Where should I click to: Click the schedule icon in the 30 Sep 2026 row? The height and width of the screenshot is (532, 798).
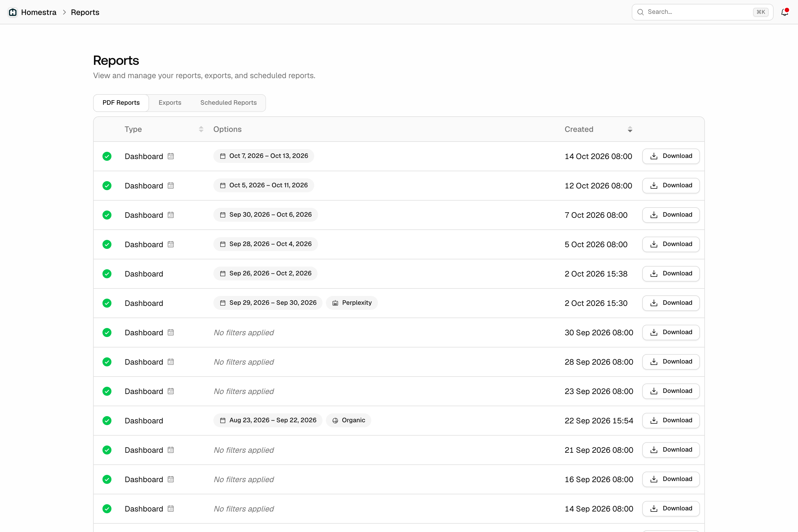(x=171, y=332)
